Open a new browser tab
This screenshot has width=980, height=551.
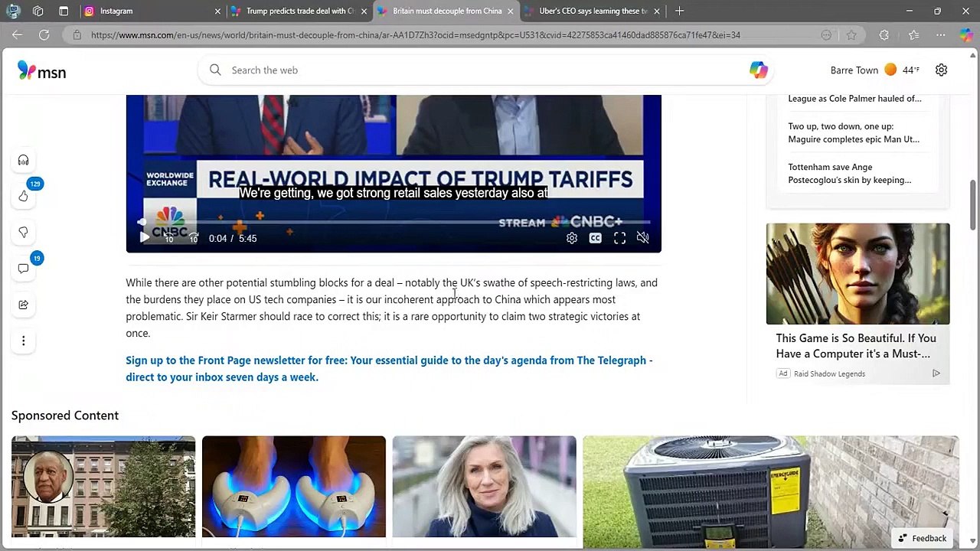click(x=679, y=11)
